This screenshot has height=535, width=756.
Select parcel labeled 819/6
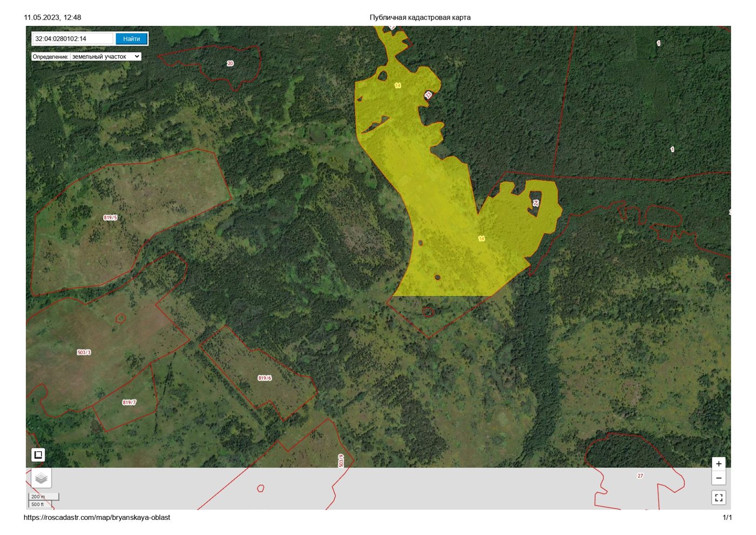coord(265,378)
